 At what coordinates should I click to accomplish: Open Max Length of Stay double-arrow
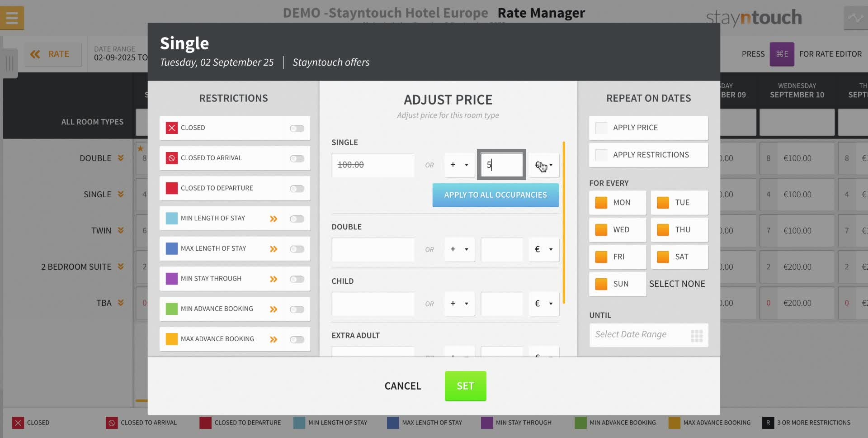tap(274, 249)
